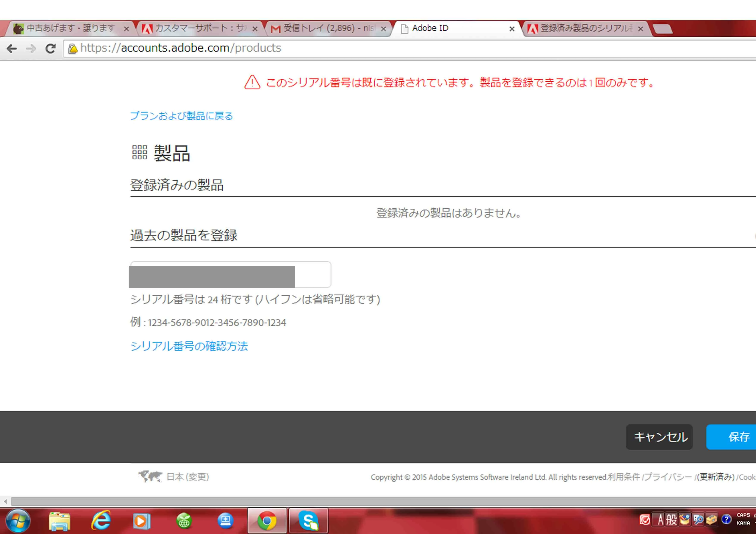
Task: Open Windows Explorer from taskbar
Action: point(59,521)
